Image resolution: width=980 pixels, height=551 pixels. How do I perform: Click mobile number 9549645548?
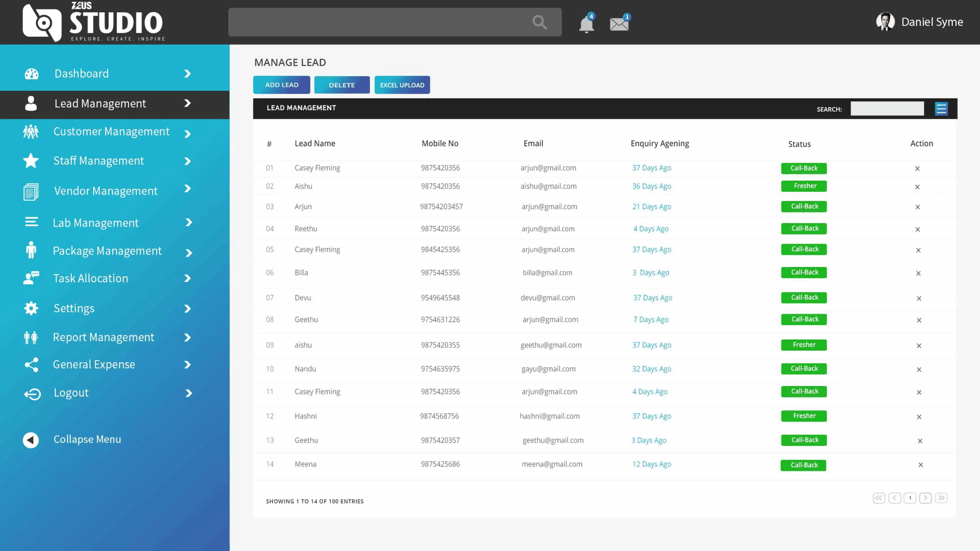440,298
